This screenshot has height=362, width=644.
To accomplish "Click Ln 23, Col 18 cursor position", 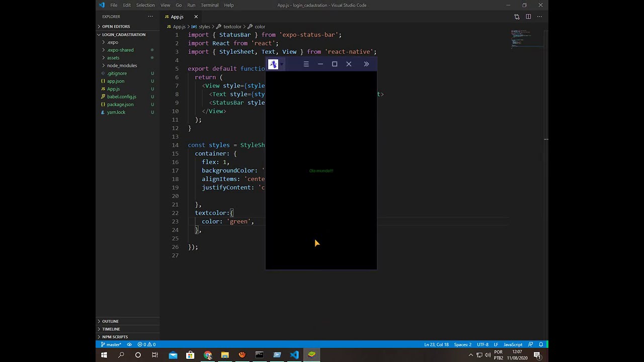I will coord(436,344).
